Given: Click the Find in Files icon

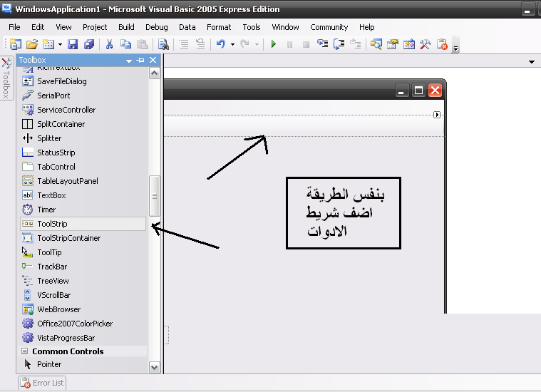Looking at the screenshot, I should [163, 44].
